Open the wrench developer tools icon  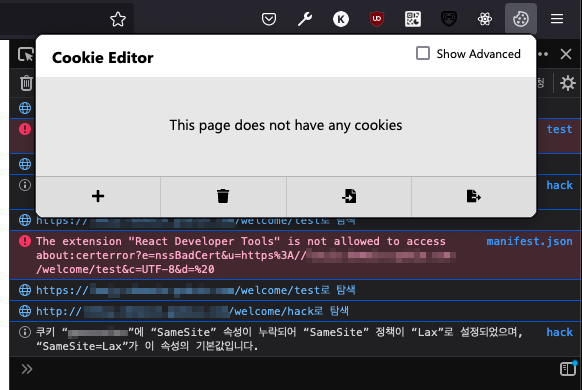[305, 19]
